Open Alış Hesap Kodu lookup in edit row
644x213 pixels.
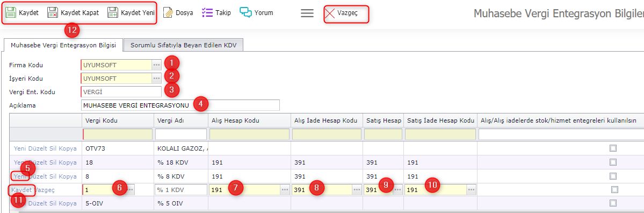285,189
